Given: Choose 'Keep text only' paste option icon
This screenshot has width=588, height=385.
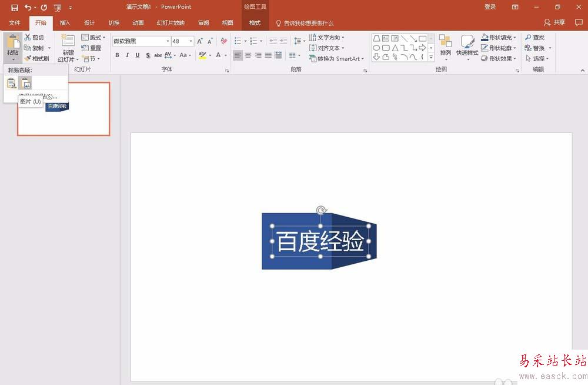Looking at the screenshot, I should point(11,82).
